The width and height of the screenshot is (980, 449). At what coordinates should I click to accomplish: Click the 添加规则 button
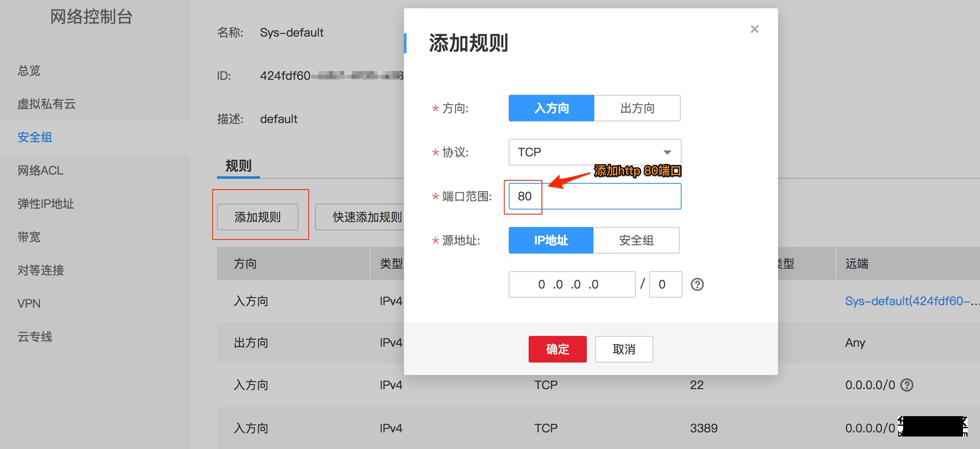257,217
